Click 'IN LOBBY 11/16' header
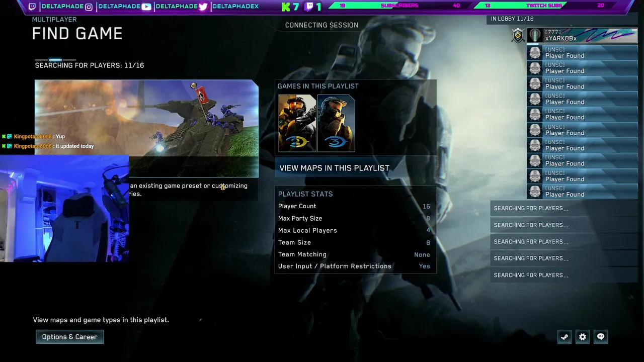Image resolution: width=644 pixels, height=362 pixels. point(512,19)
